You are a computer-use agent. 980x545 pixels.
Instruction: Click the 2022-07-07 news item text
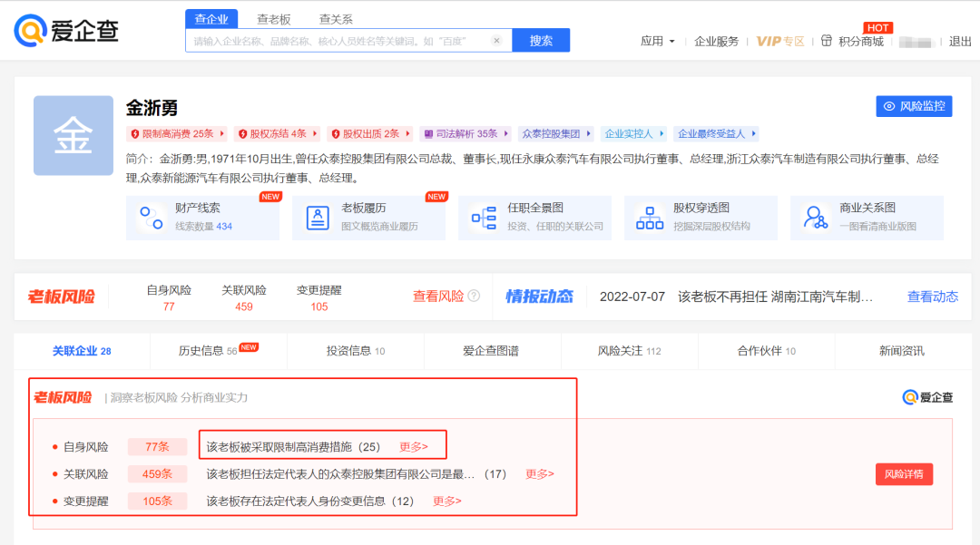point(736,297)
